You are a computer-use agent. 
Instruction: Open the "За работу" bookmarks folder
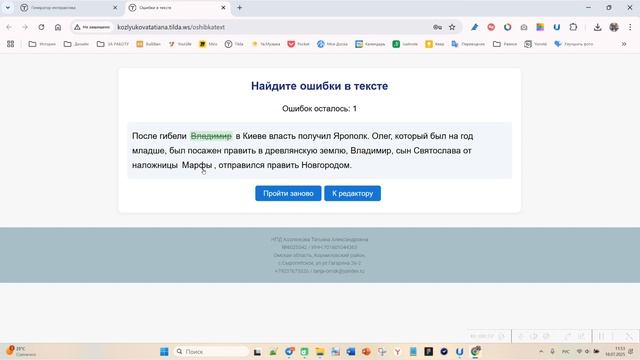(x=113, y=44)
